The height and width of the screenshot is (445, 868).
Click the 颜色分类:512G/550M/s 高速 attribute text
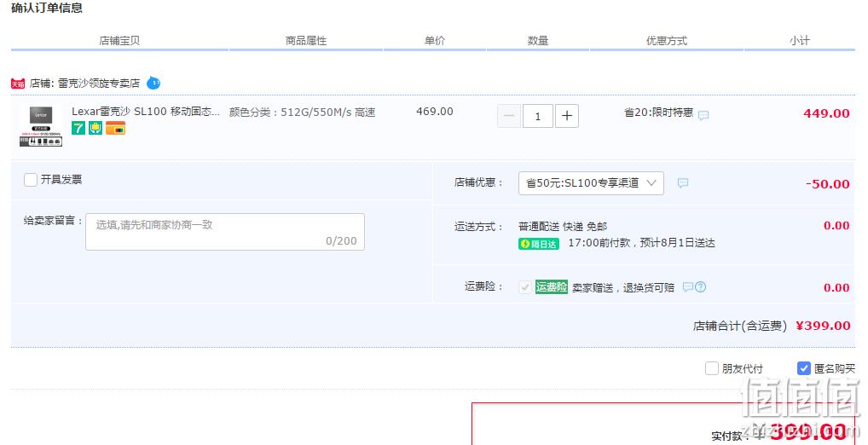(302, 113)
